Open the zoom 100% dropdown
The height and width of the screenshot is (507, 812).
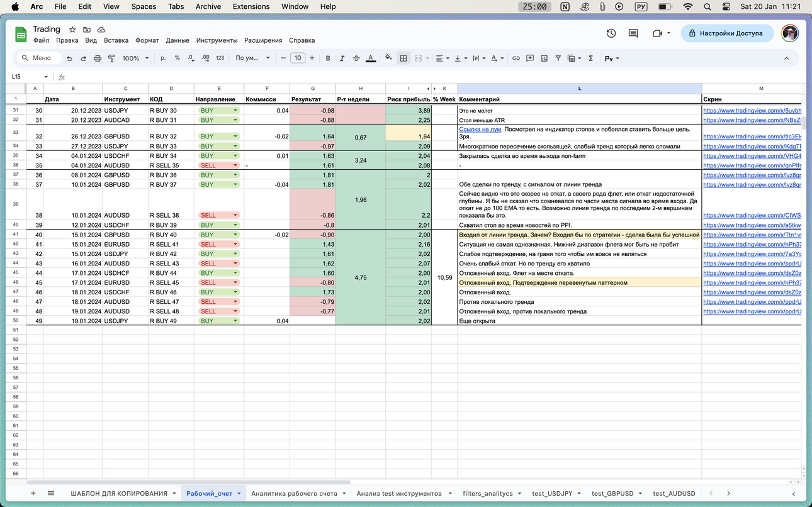[x=135, y=58]
